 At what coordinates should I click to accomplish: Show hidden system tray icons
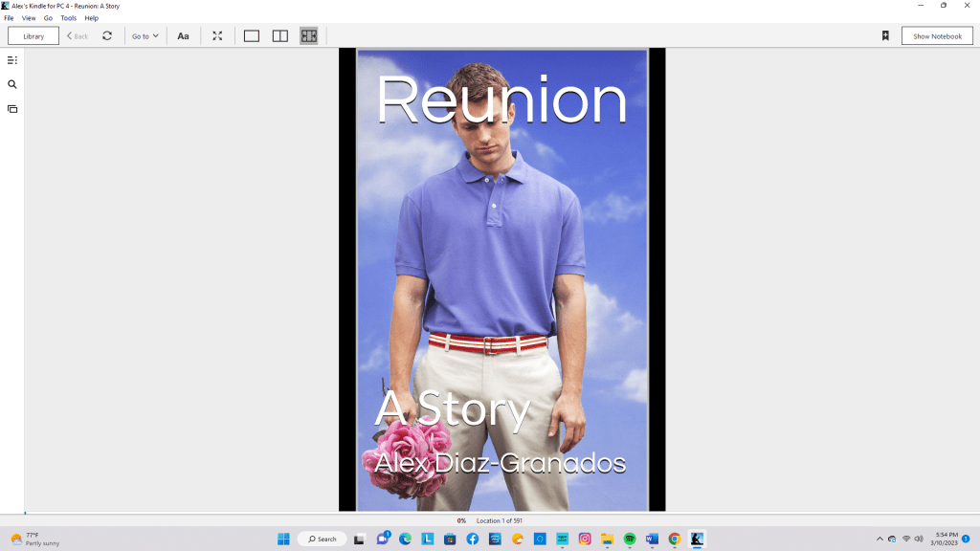tap(880, 539)
